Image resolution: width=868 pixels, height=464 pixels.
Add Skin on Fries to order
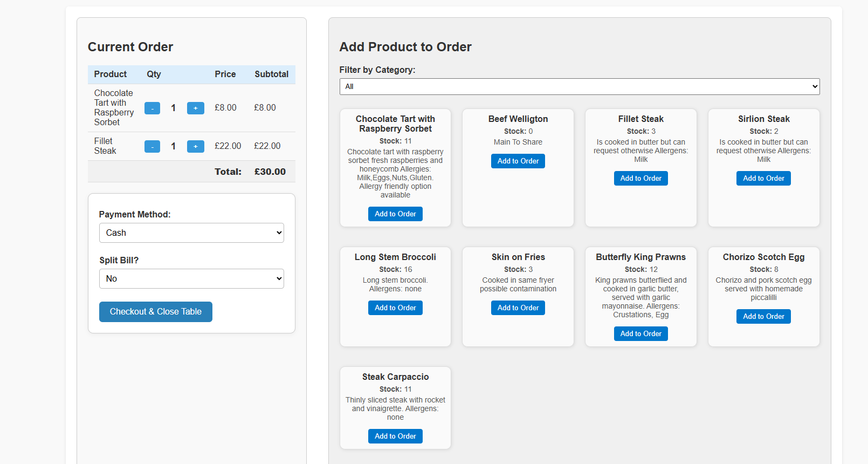[518, 308]
